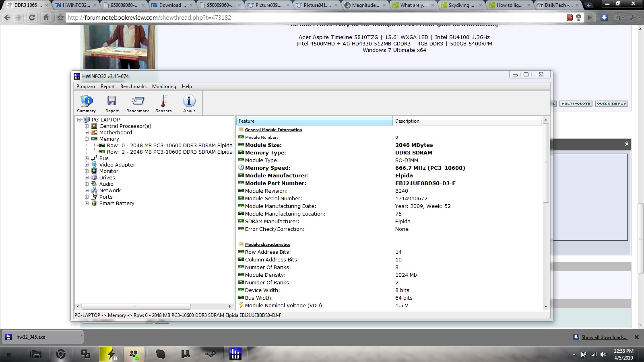Select Row: 2 Elpida memory module
The width and height of the screenshot is (644, 362).
[169, 152]
